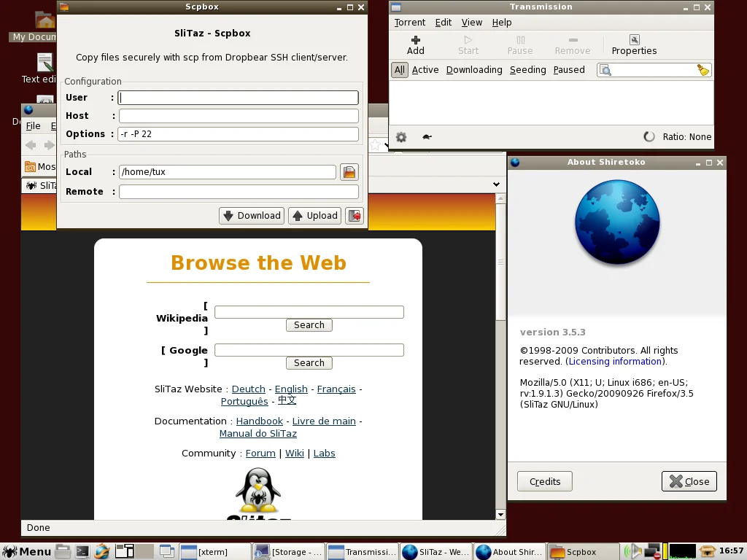The image size is (747, 560).
Task: Click Add torrent in Transmission toolbar
Action: [415, 44]
